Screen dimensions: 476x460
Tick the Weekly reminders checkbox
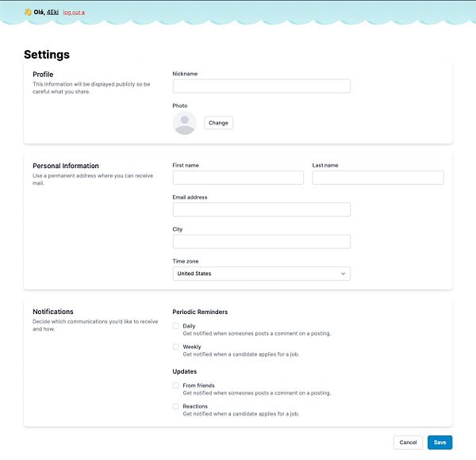tap(176, 347)
